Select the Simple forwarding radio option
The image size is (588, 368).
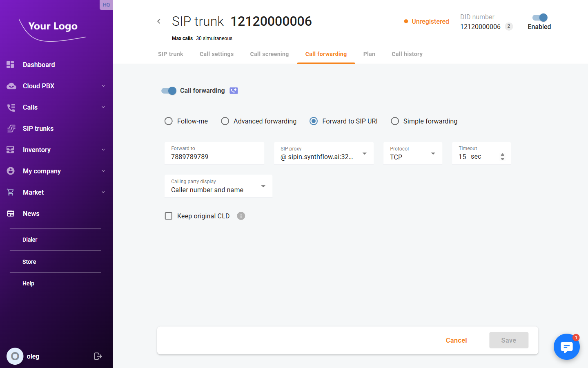[x=395, y=121]
